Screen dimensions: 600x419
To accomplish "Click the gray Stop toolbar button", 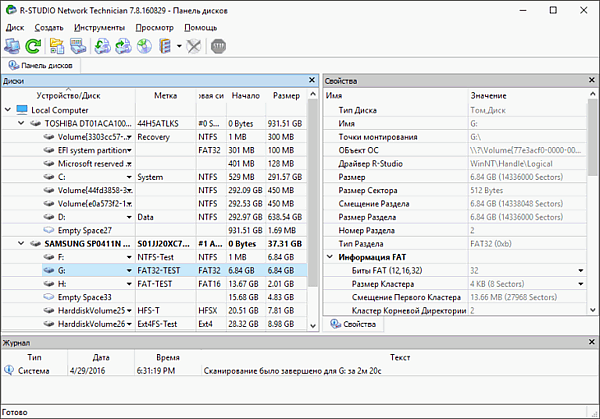I will [221, 46].
